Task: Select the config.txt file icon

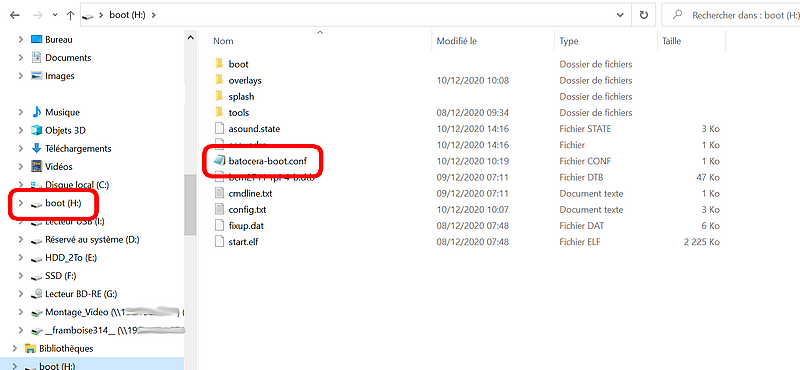Action: point(219,209)
